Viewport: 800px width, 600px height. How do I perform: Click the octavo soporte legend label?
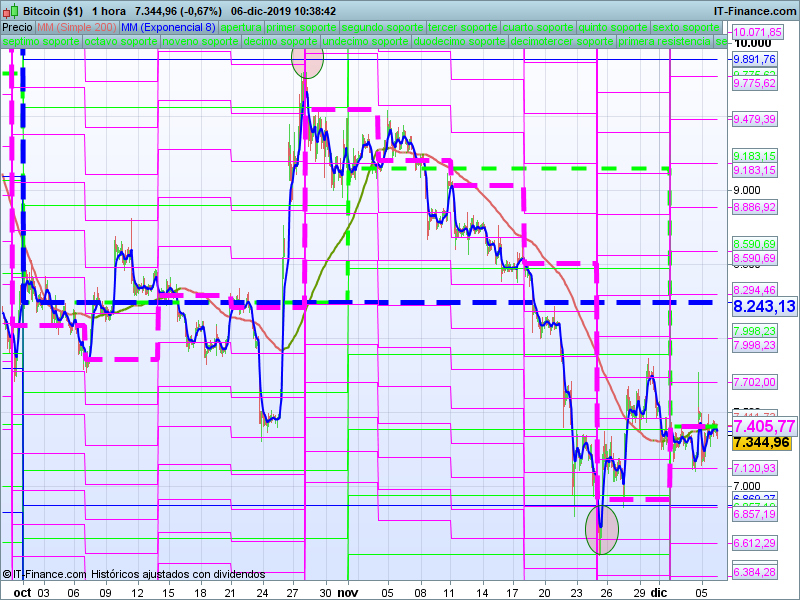pyautogui.click(x=120, y=43)
